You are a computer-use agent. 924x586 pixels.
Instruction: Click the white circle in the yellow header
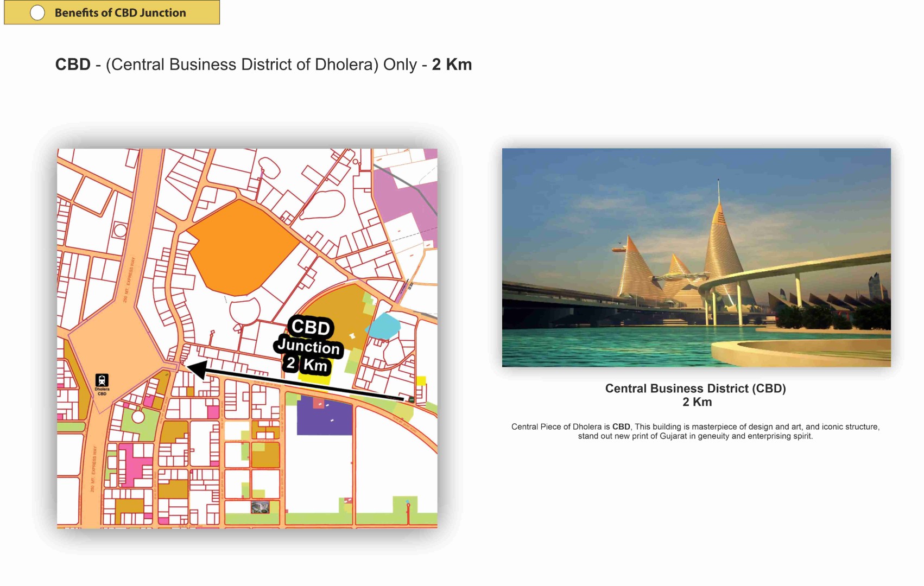pos(37,12)
